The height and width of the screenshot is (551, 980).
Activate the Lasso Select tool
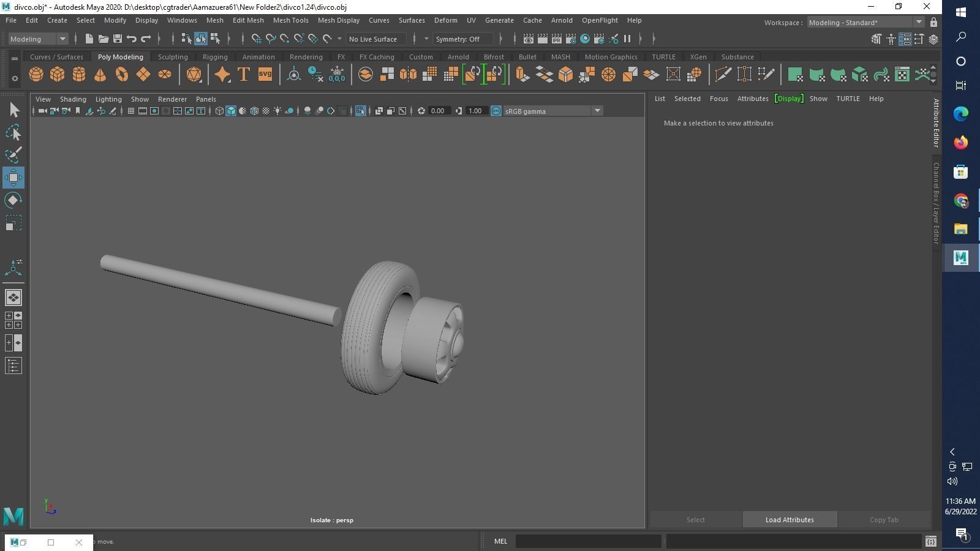(13, 133)
